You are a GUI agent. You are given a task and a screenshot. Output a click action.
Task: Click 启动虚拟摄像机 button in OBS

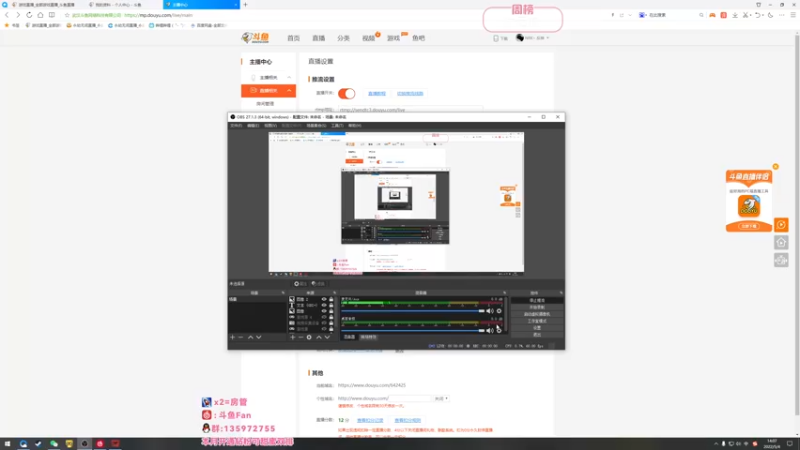(x=537, y=314)
